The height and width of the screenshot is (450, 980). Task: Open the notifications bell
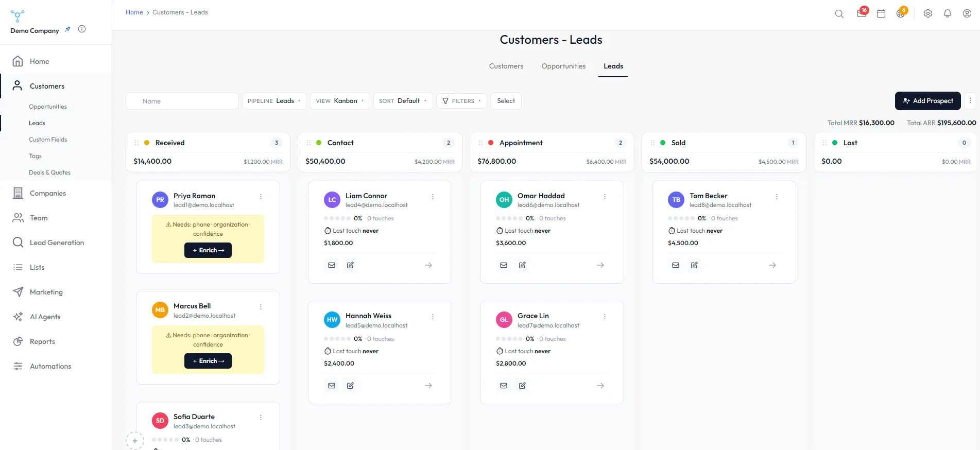pos(948,14)
